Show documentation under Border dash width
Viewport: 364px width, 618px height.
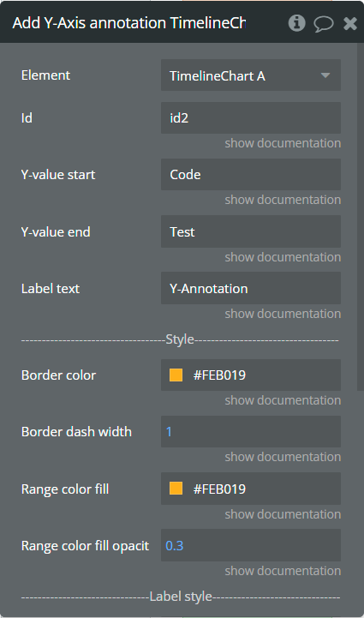click(x=283, y=457)
